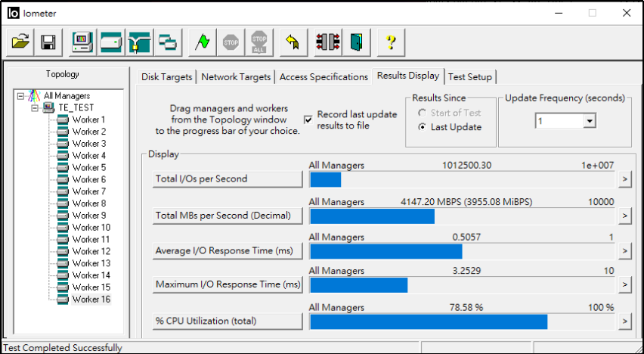The width and height of the screenshot is (644, 354).
Task: Save test configuration floppy icon
Action: [x=48, y=42]
